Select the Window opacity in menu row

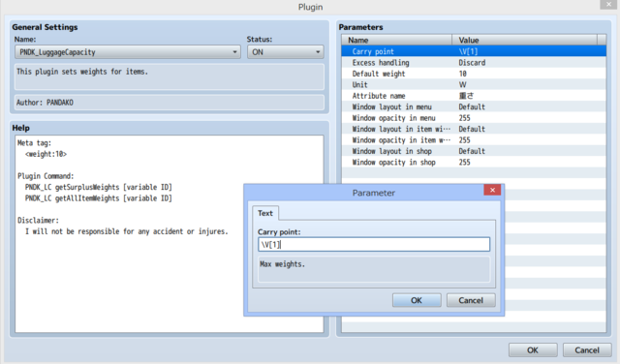click(474, 118)
